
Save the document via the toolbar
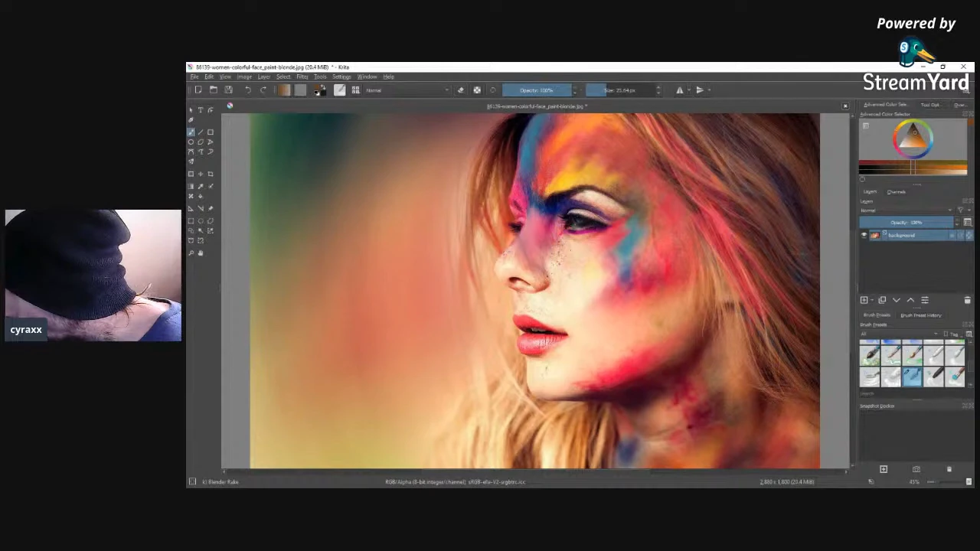click(228, 90)
